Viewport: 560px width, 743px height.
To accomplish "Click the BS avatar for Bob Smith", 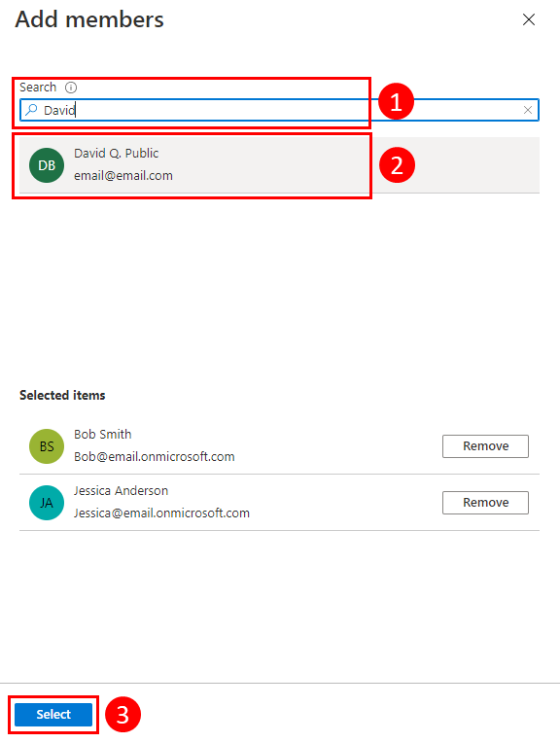I will pyautogui.click(x=47, y=446).
